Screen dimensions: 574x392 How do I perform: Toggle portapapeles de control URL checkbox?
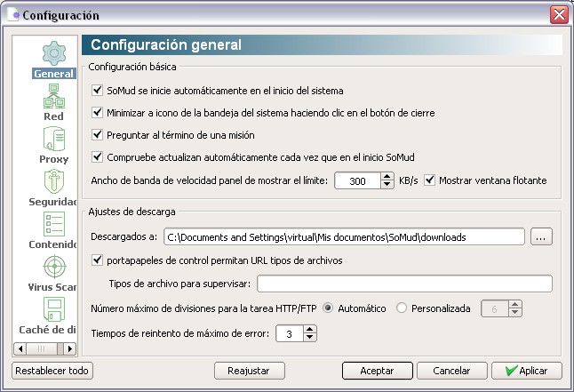(97, 260)
